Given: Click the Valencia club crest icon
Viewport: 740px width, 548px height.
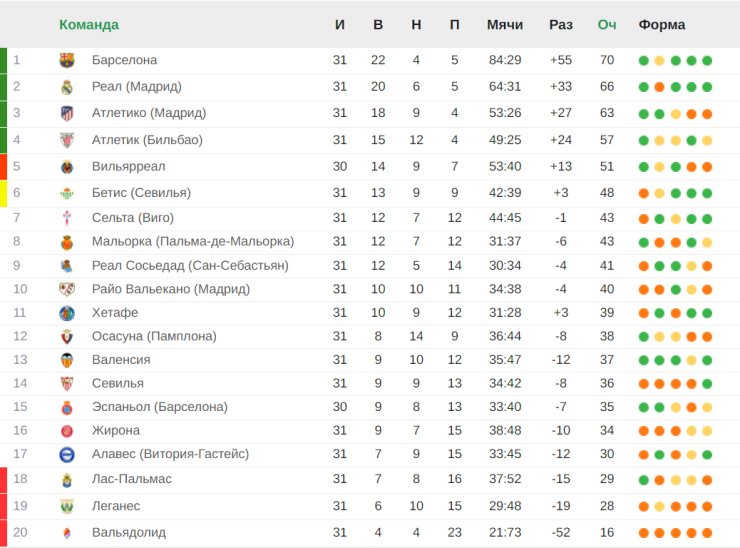Looking at the screenshot, I should coord(67,360).
